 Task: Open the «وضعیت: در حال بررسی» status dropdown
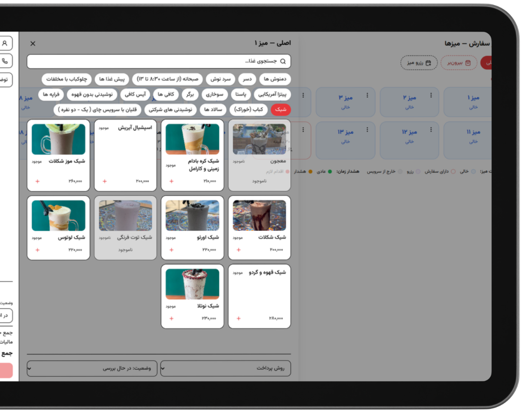pyautogui.click(x=92, y=368)
